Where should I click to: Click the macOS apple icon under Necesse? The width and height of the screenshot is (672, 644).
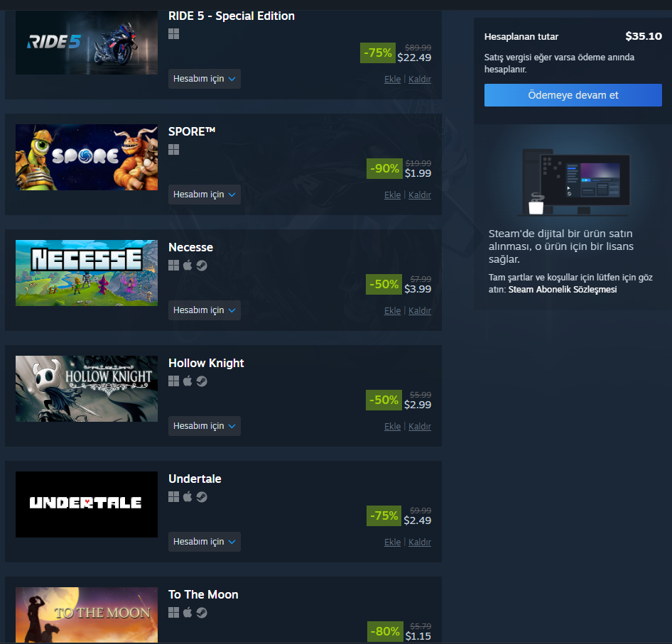[x=188, y=266]
